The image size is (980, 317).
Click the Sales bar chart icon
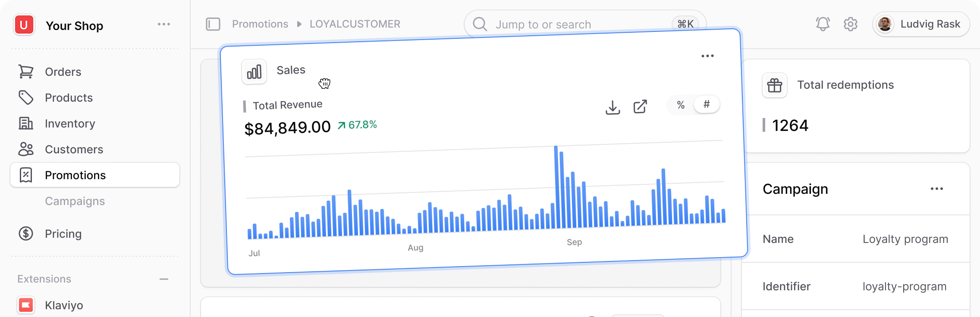pyautogui.click(x=254, y=72)
